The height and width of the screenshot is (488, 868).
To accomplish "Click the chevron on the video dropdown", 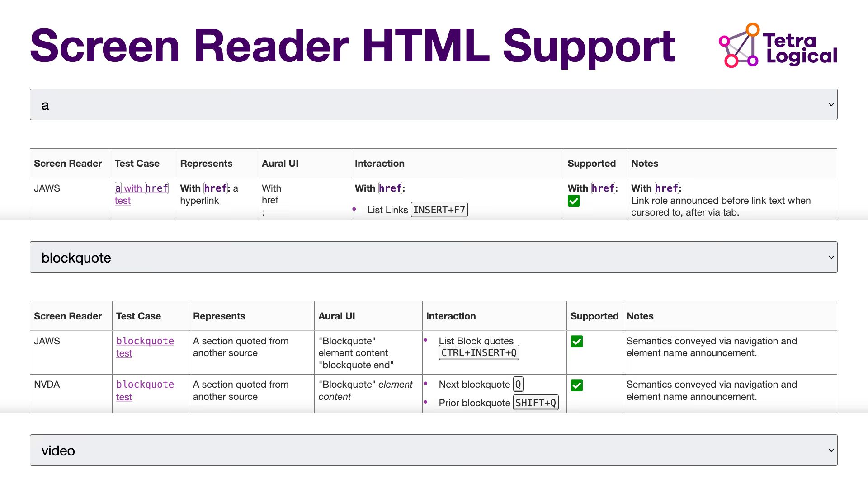I will (831, 450).
